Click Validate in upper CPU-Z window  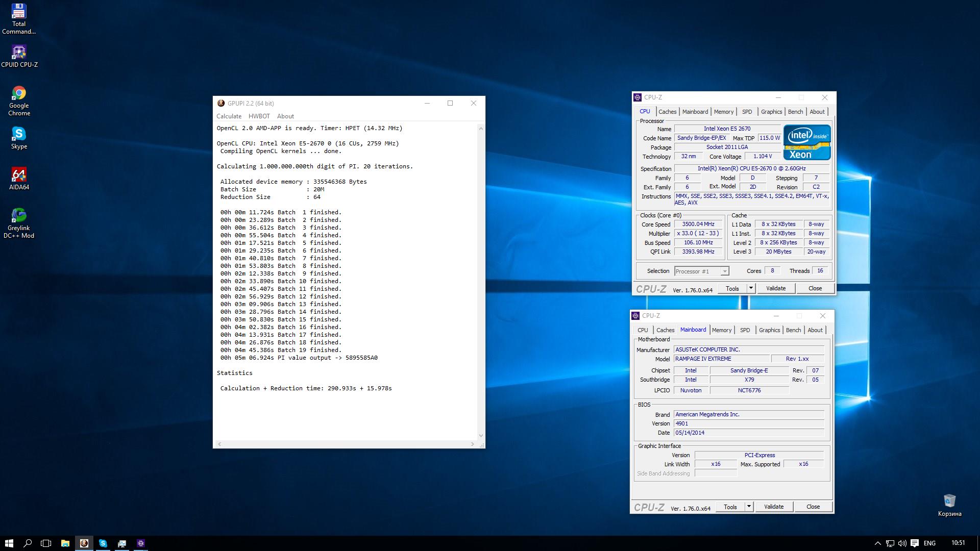tap(776, 288)
